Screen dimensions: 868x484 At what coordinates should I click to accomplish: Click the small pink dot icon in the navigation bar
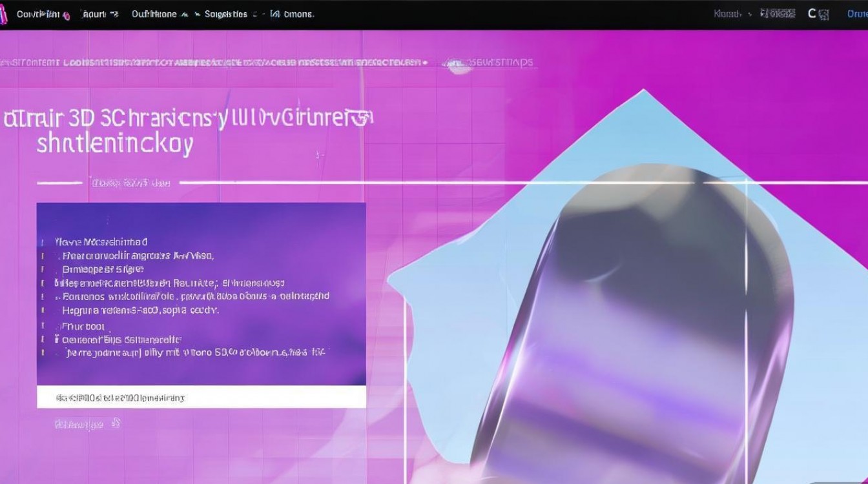pyautogui.click(x=67, y=16)
